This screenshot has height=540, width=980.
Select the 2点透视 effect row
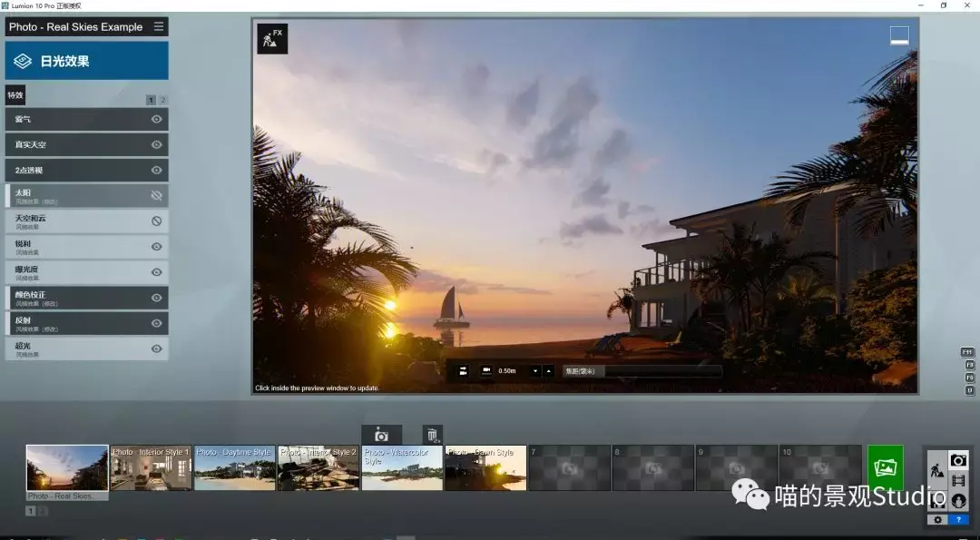tap(87, 170)
